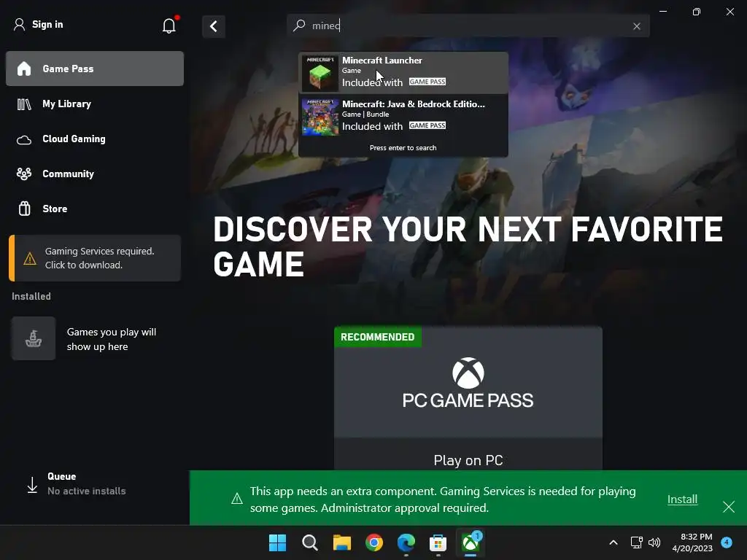
Task: Open the Windows Start menu
Action: point(278,542)
